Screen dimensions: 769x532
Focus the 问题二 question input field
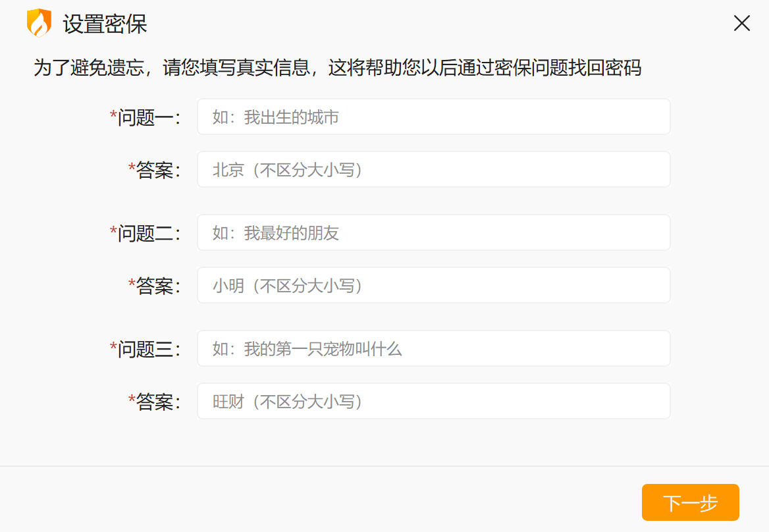(433, 233)
